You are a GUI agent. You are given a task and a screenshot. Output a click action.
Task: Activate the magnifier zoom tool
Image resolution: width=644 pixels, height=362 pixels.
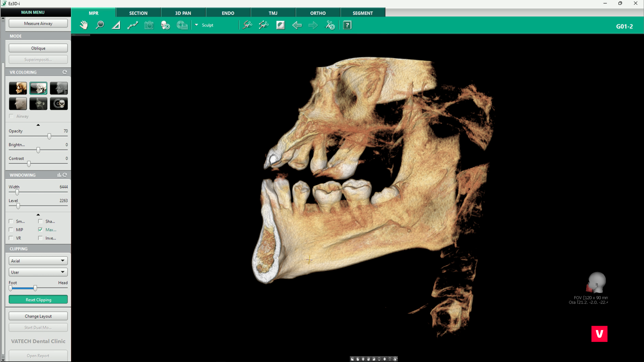tap(100, 25)
